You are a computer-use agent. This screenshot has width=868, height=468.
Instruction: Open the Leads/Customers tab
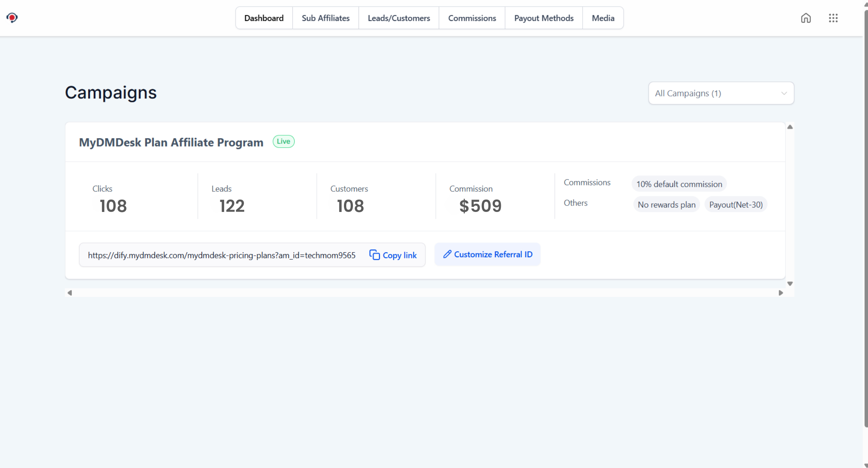(x=399, y=18)
